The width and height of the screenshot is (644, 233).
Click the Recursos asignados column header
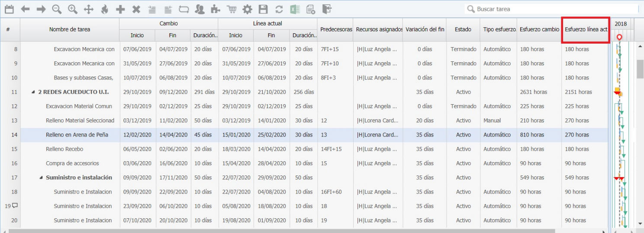[378, 29]
